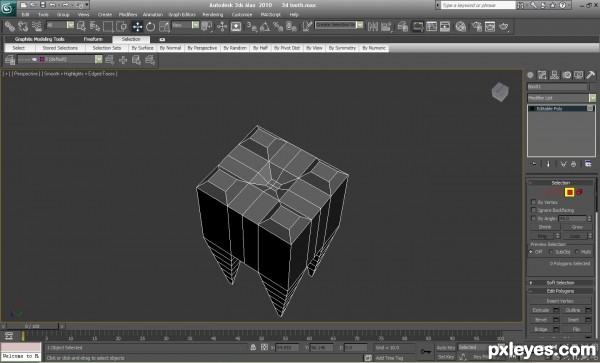Click the Shrink selection button

pyautogui.click(x=545, y=227)
